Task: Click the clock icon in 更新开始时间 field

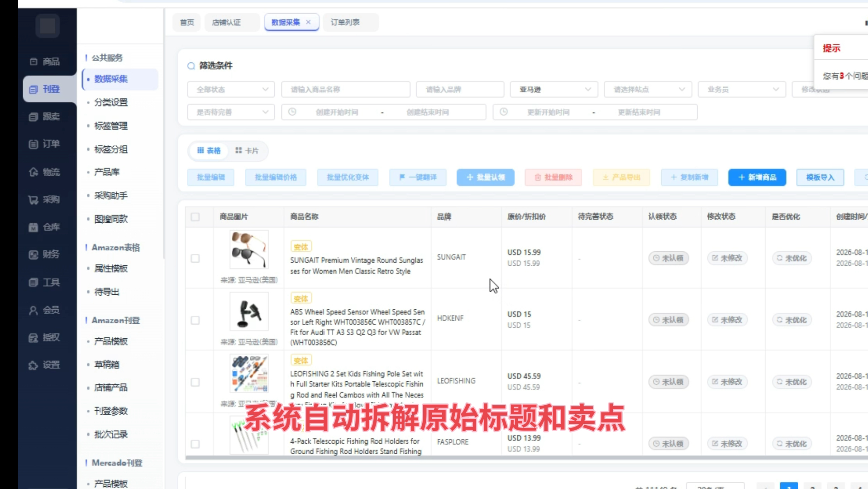Action: 504,112
